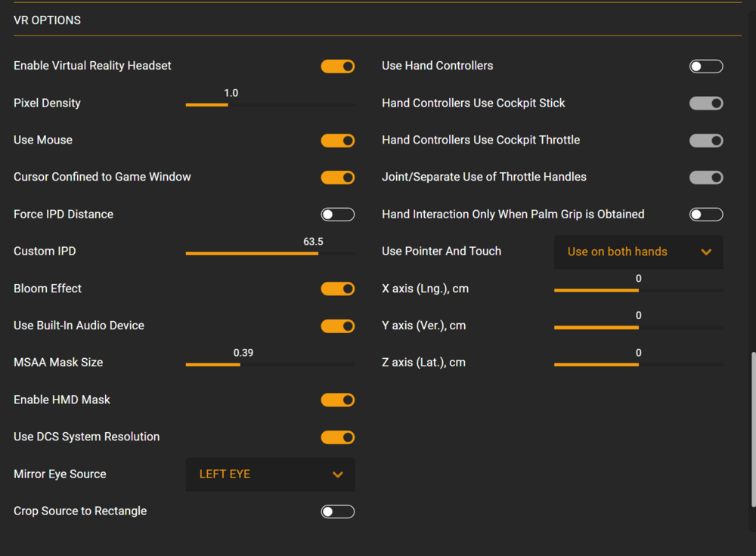
Task: Enable Crop Source to Rectangle
Action: pos(337,512)
